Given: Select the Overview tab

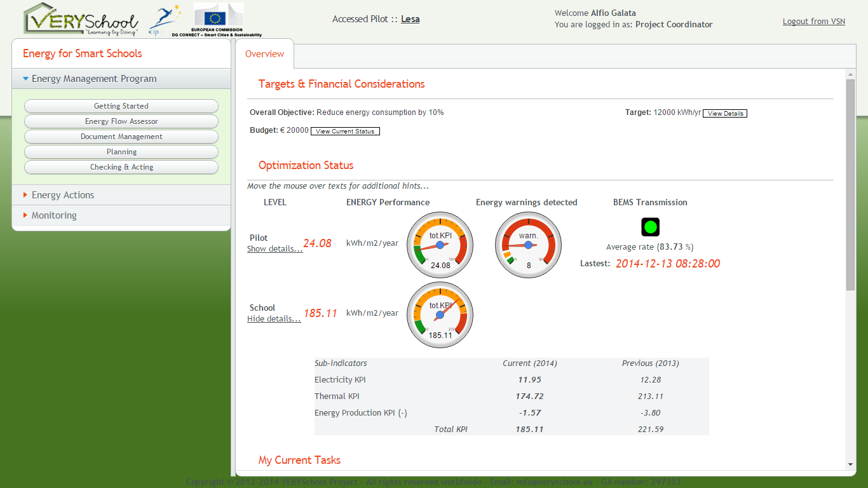Looking at the screenshot, I should pos(264,54).
